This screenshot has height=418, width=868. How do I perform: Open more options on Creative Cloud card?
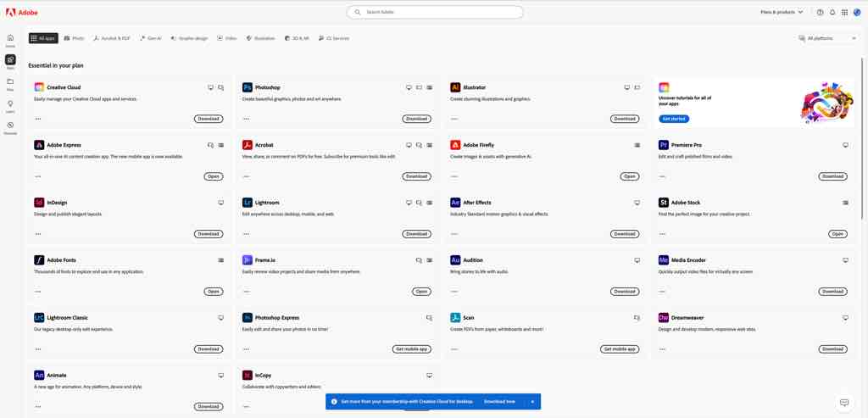37,119
